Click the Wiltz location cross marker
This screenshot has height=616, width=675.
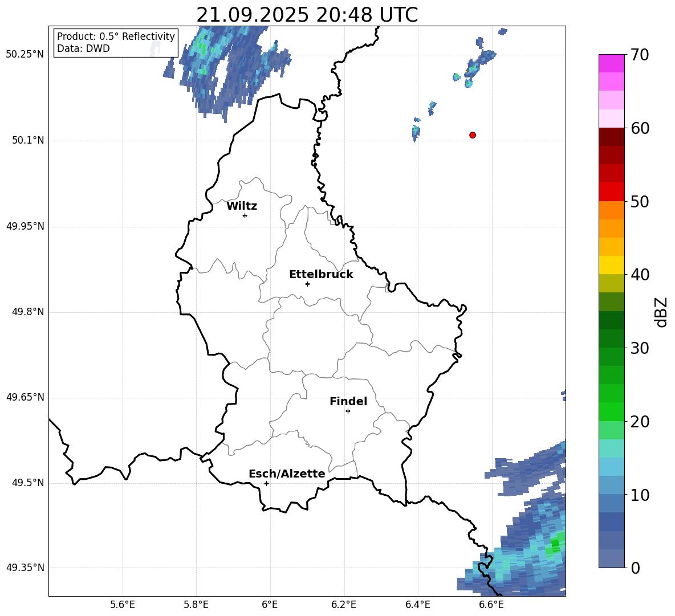pos(245,215)
